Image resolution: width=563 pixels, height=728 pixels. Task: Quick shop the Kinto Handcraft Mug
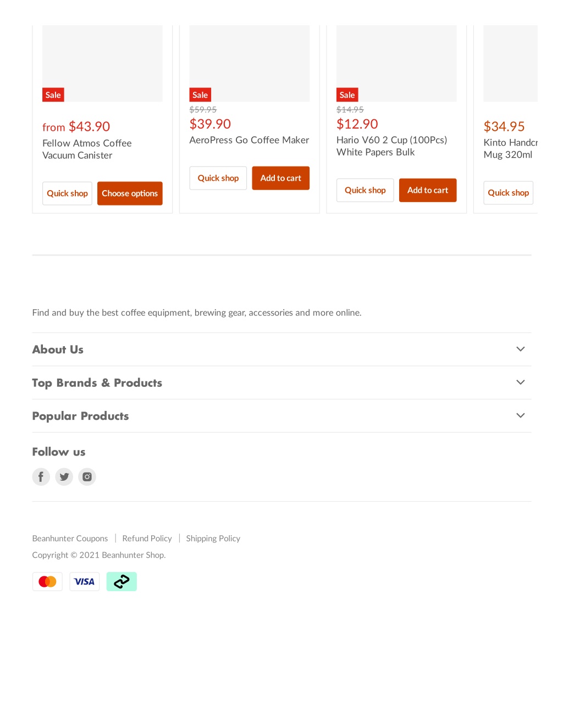click(x=509, y=193)
